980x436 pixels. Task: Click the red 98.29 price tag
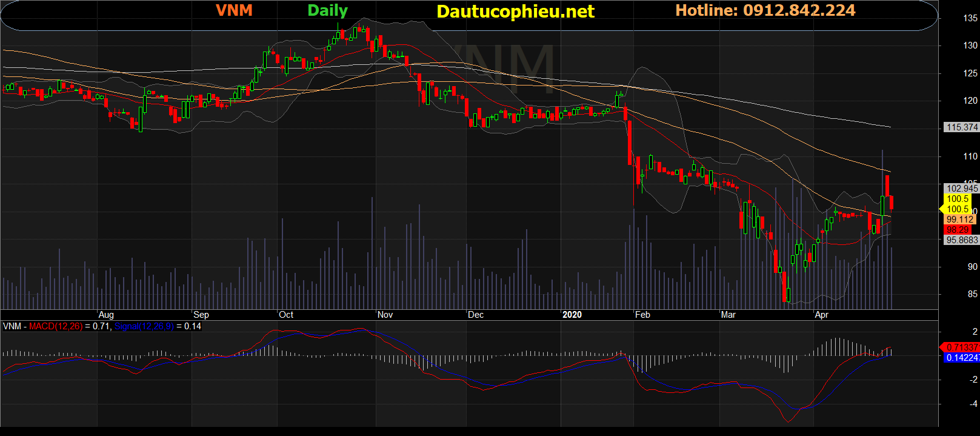[958, 230]
